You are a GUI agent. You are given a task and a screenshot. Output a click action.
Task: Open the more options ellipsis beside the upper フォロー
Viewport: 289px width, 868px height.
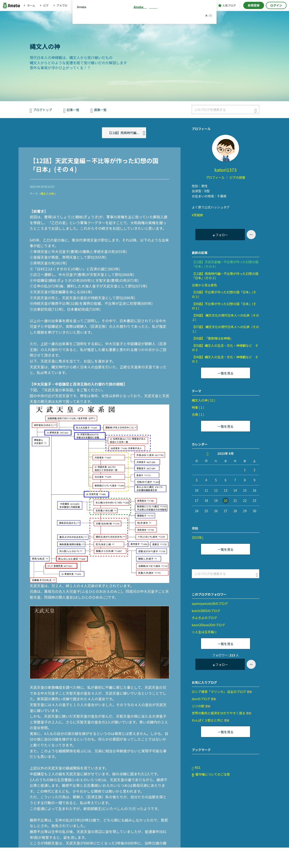[251, 235]
